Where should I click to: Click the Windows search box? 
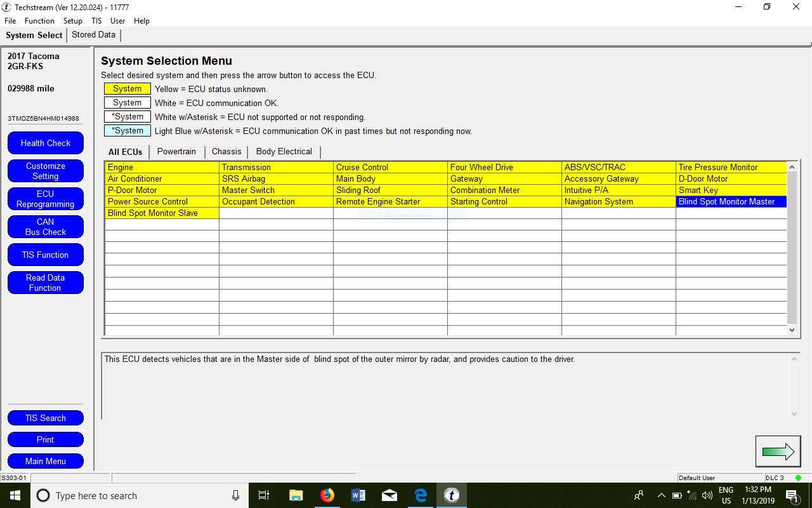tap(138, 495)
